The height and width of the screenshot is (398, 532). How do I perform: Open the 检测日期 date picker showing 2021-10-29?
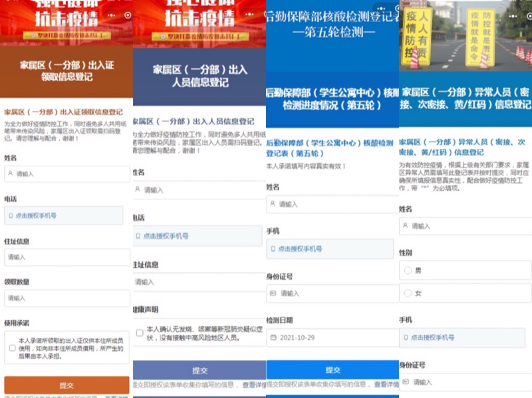coord(332,338)
